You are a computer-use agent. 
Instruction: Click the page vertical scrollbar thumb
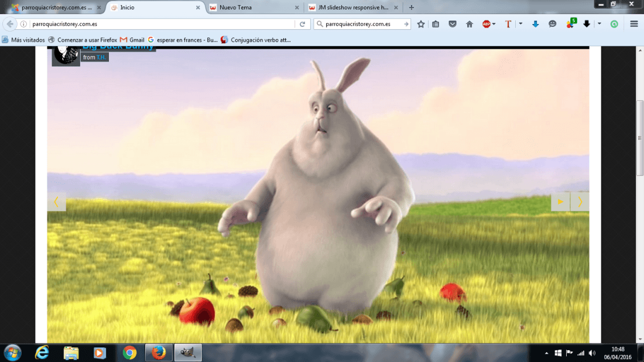coord(639,138)
